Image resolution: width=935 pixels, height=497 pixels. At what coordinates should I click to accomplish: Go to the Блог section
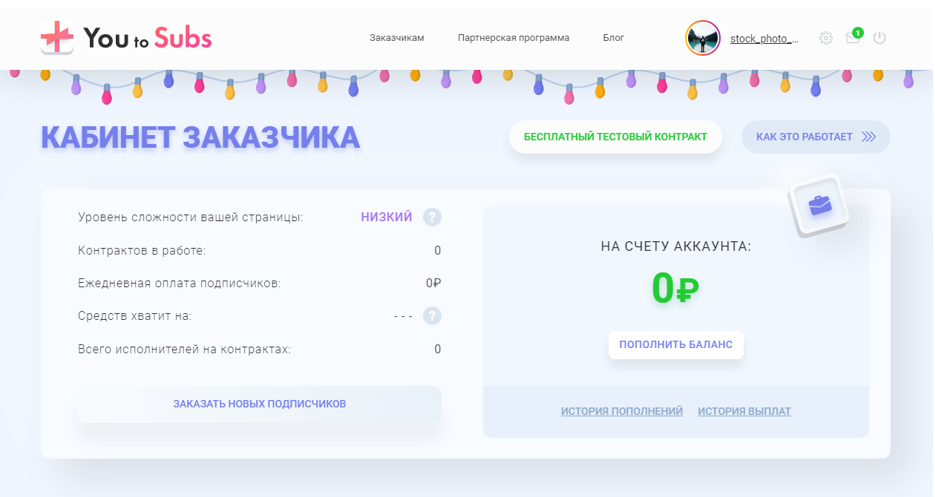[x=613, y=38]
